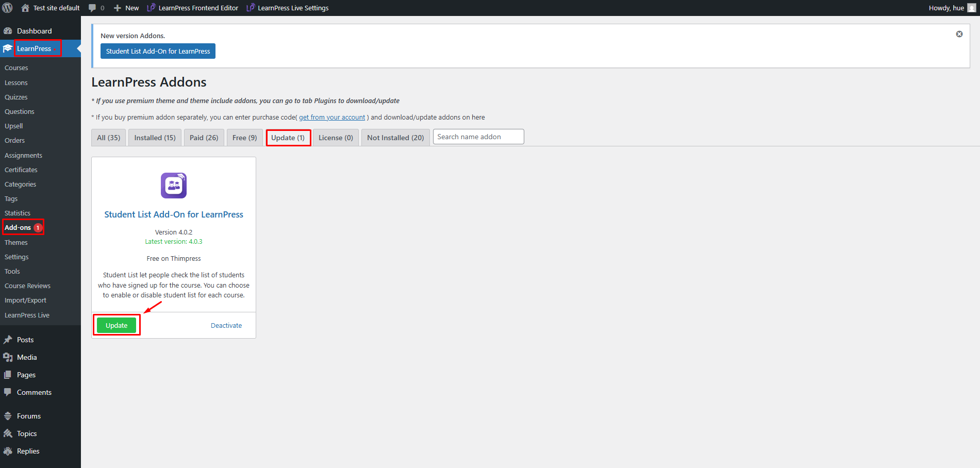Open Categories in the sidebar
The width and height of the screenshot is (980, 468).
21,184
